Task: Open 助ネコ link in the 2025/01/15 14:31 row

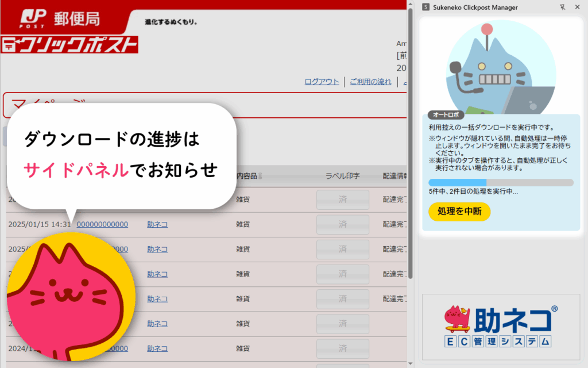Action: 157,224
